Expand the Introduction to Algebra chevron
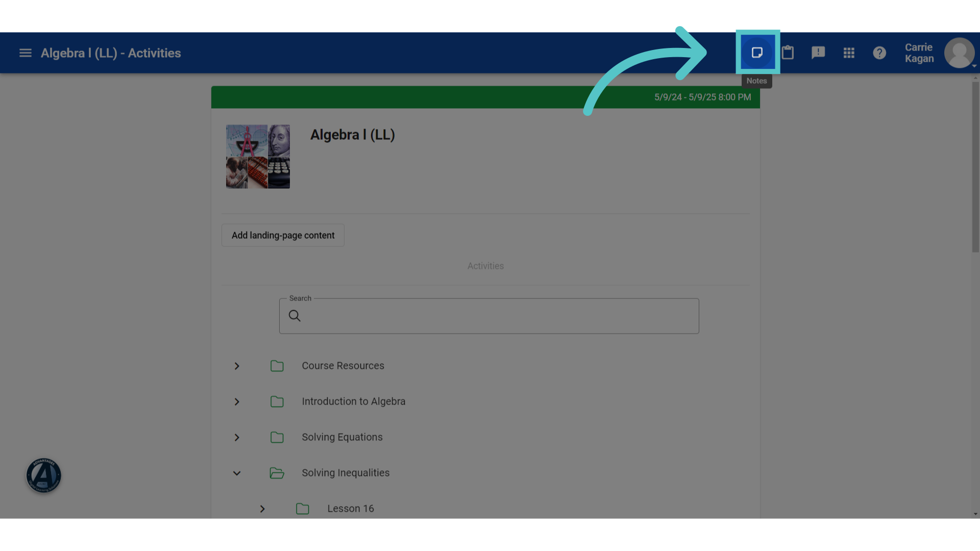The image size is (980, 551). pos(237,402)
